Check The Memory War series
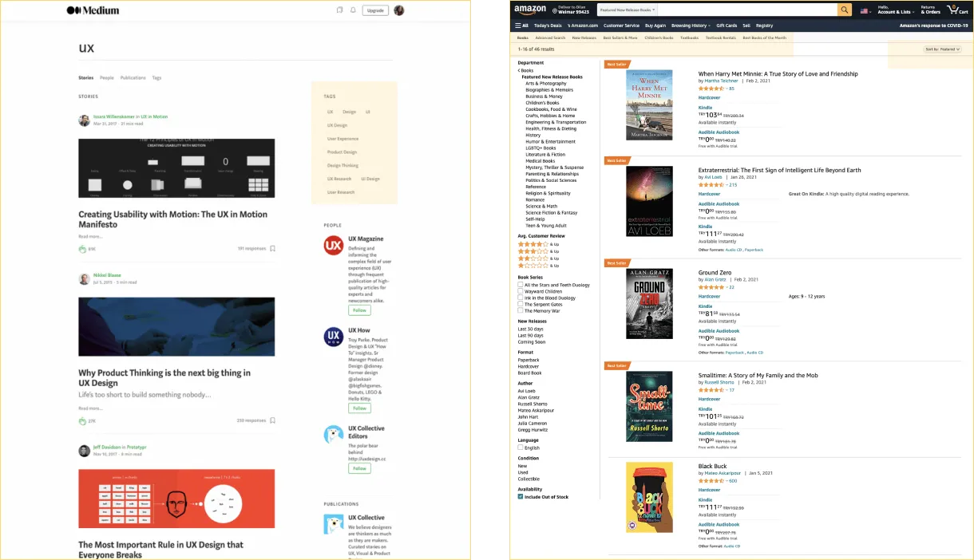Viewport: 974px width, 560px height. point(521,310)
